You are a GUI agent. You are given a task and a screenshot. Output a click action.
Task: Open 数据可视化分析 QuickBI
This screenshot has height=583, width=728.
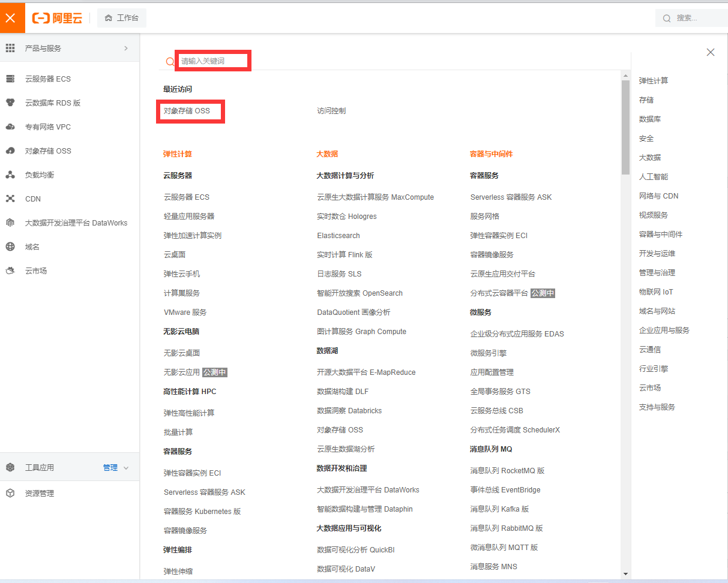355,549
